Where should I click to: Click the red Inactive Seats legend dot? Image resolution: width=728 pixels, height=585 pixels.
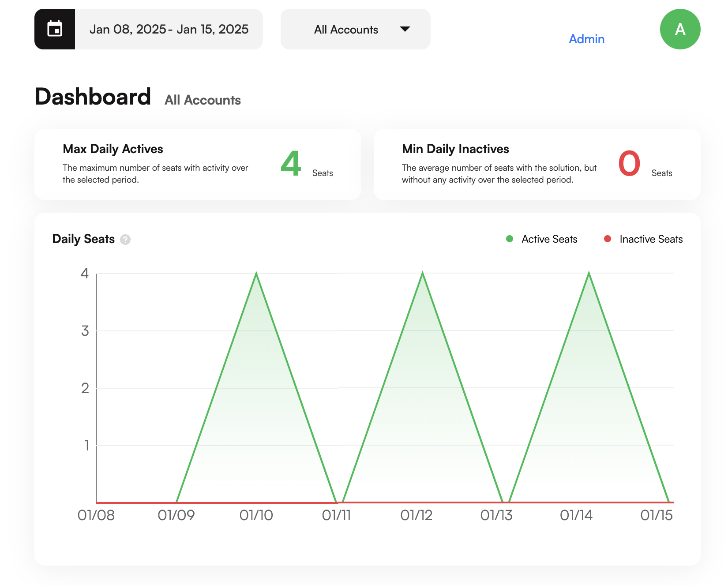608,239
